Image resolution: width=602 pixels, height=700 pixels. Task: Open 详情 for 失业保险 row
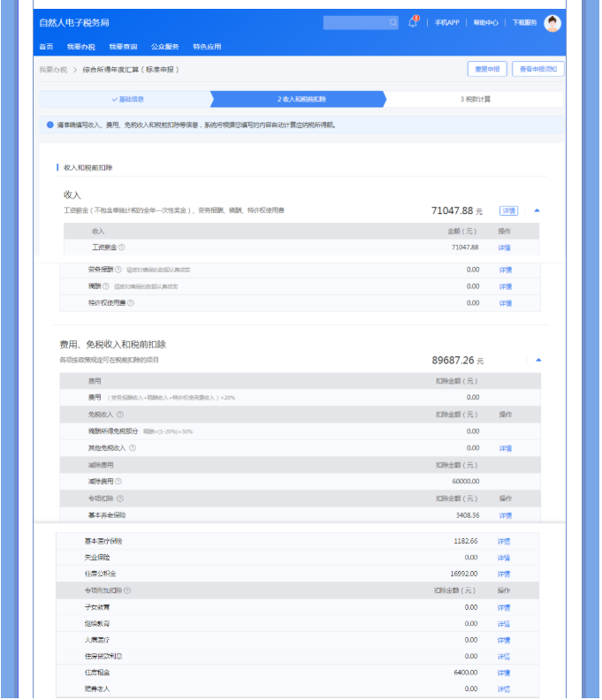[504, 558]
